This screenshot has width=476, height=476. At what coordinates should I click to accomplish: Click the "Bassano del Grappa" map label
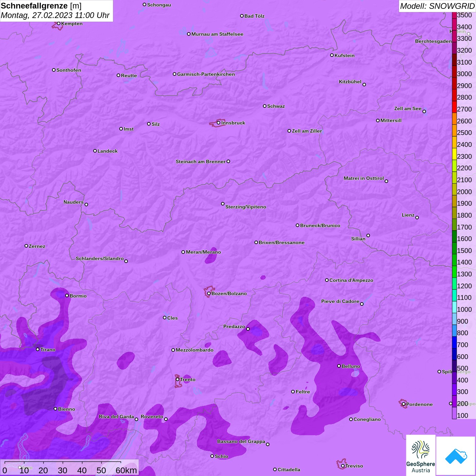(241, 441)
